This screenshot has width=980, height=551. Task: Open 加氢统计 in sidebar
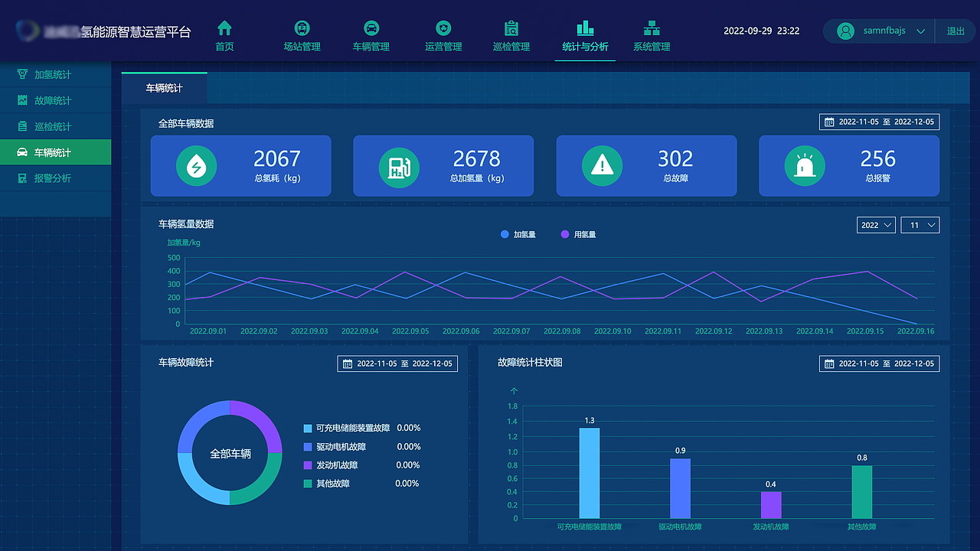(55, 75)
